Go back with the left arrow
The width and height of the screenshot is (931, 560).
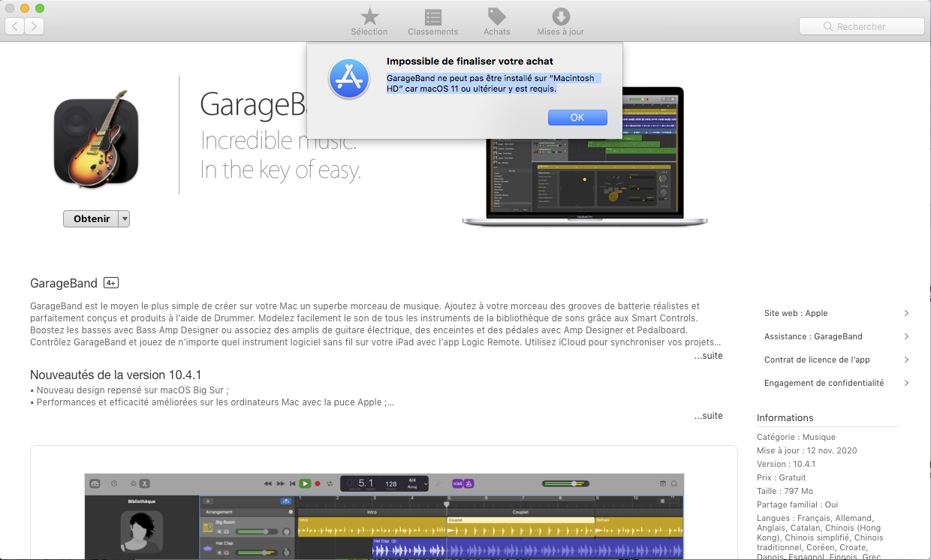tap(15, 26)
